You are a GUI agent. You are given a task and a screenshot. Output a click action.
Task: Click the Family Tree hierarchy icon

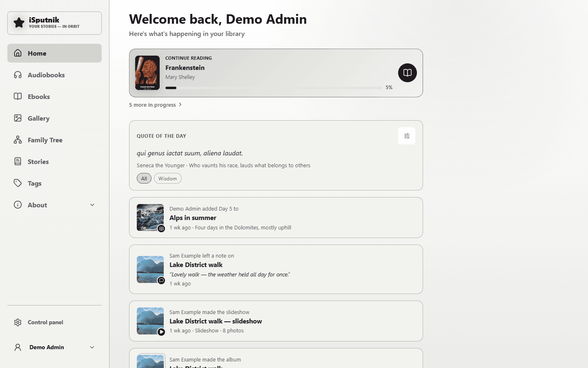coord(18,140)
